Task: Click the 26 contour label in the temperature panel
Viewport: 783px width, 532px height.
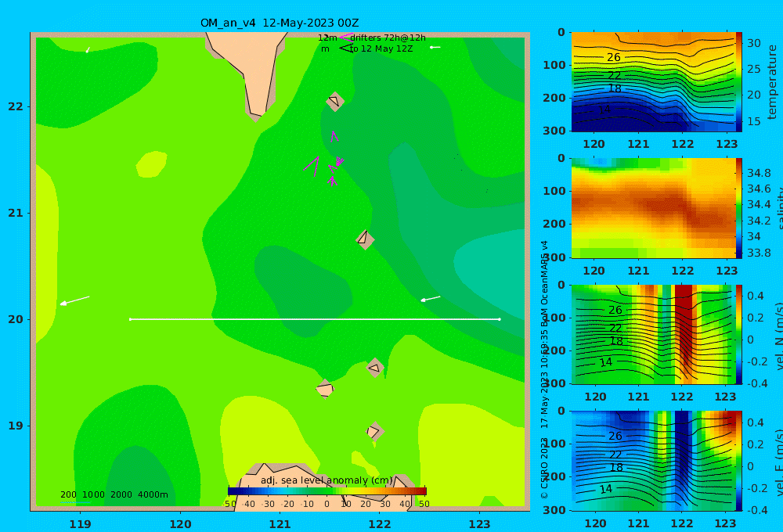Action: pos(614,57)
